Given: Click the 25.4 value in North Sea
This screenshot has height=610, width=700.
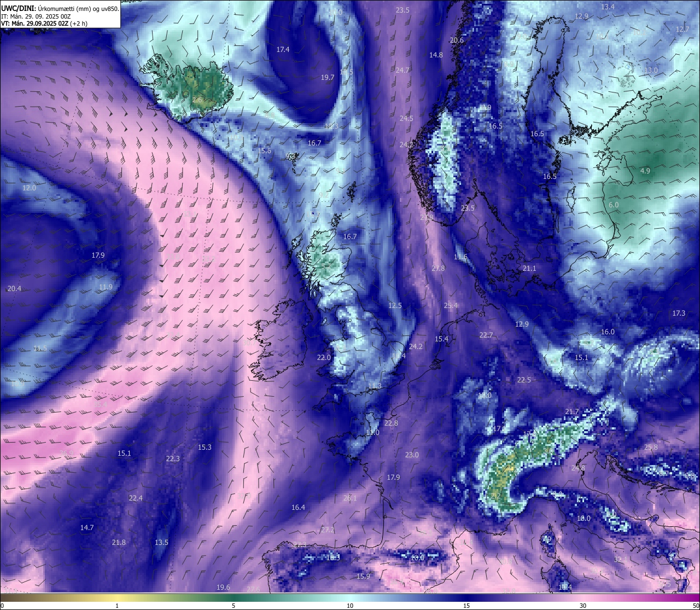Looking at the screenshot, I should [451, 306].
